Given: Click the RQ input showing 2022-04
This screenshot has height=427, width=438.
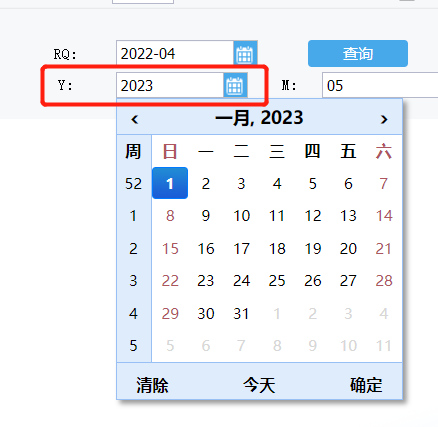Looking at the screenshot, I should (x=175, y=53).
